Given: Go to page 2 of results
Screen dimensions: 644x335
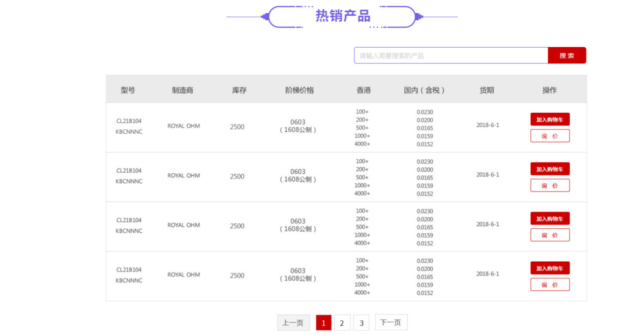Looking at the screenshot, I should pyautogui.click(x=342, y=323).
